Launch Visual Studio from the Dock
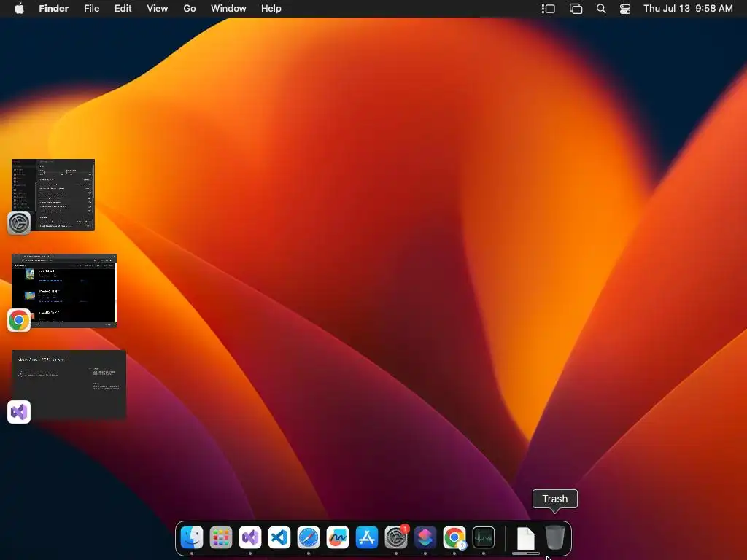This screenshot has width=747, height=560. [250, 537]
